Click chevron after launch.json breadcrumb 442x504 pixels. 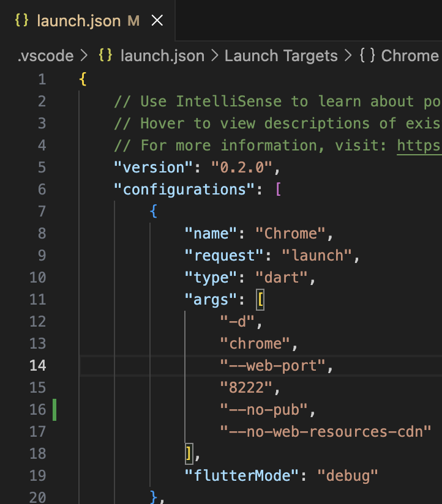tap(215, 56)
